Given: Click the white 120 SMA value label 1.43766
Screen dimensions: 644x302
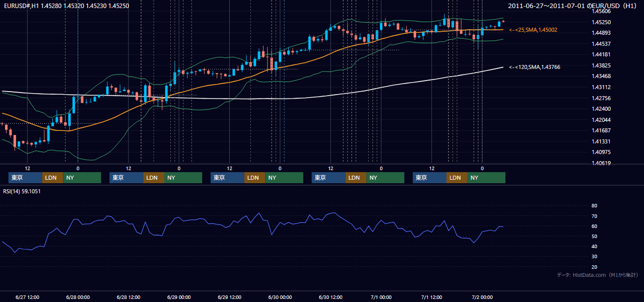Looking at the screenshot, I should coord(535,67).
